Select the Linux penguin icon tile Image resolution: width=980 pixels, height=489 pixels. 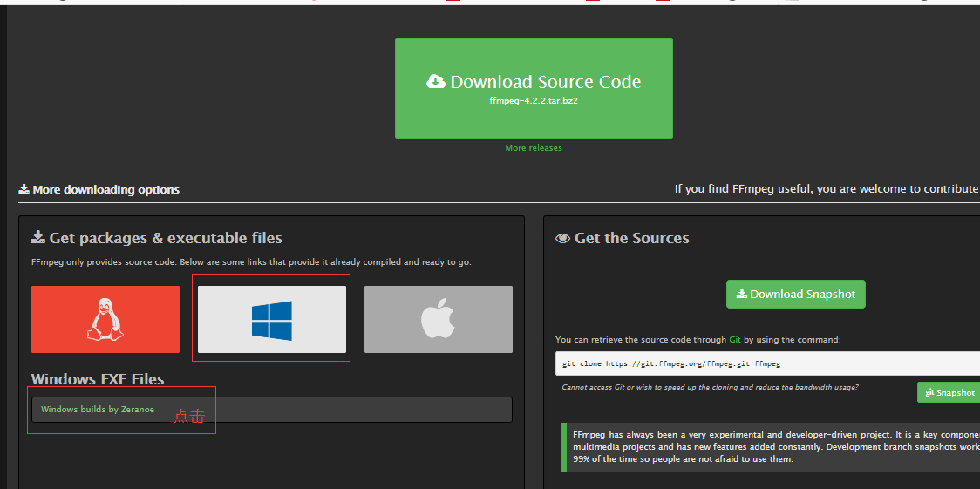tap(105, 319)
